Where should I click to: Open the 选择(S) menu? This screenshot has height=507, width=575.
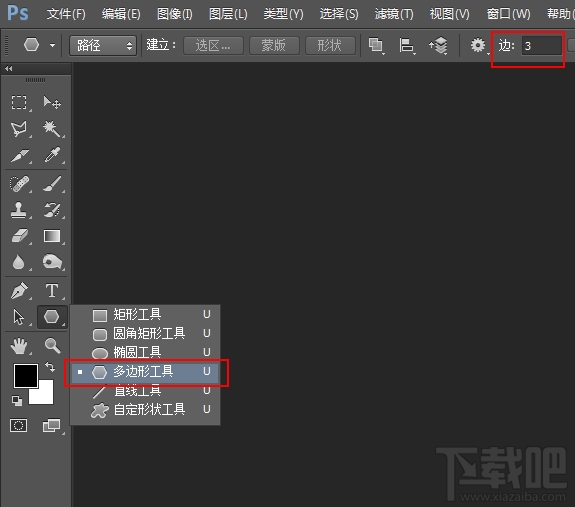339,14
